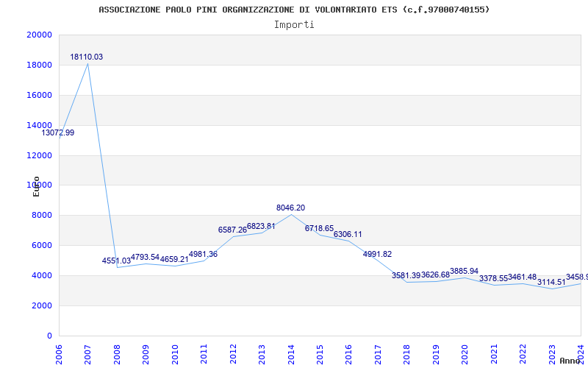Click the y-axis tick 14000
Screen dimensions: 588x368
pos(40,125)
